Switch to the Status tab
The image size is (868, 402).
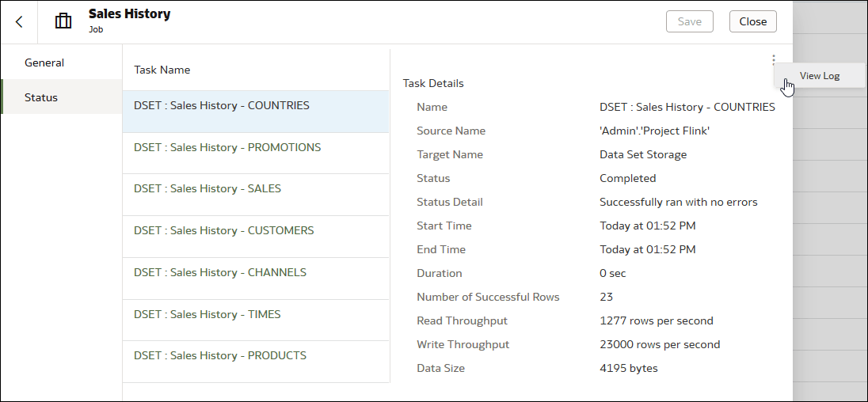point(41,97)
